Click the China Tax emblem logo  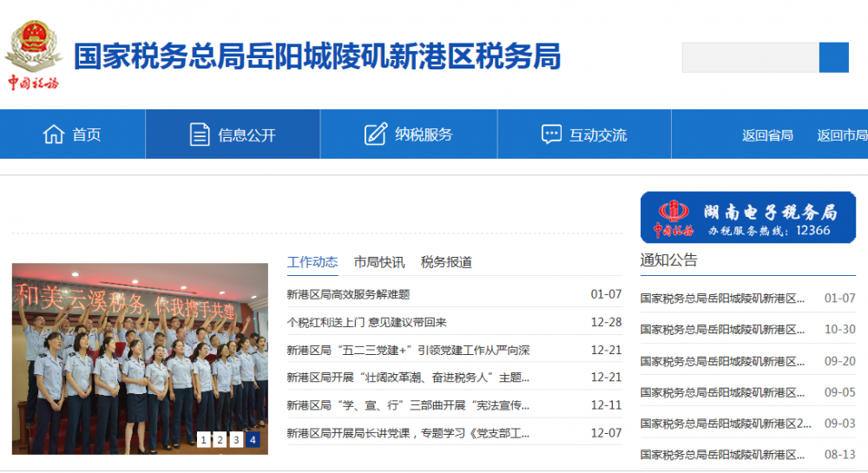tap(33, 56)
